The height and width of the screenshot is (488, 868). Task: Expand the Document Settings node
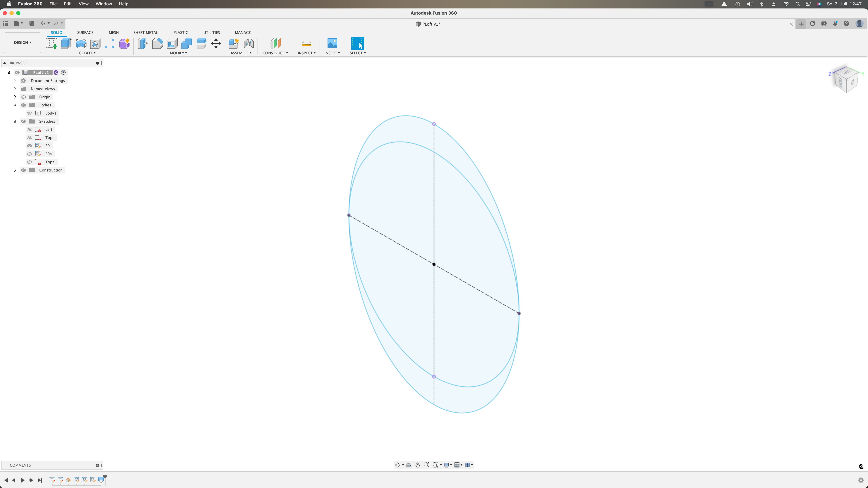(x=14, y=80)
